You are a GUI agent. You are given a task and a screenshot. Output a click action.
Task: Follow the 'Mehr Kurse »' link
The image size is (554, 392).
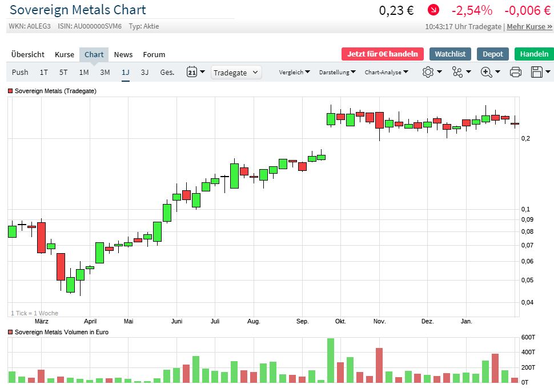click(x=529, y=26)
